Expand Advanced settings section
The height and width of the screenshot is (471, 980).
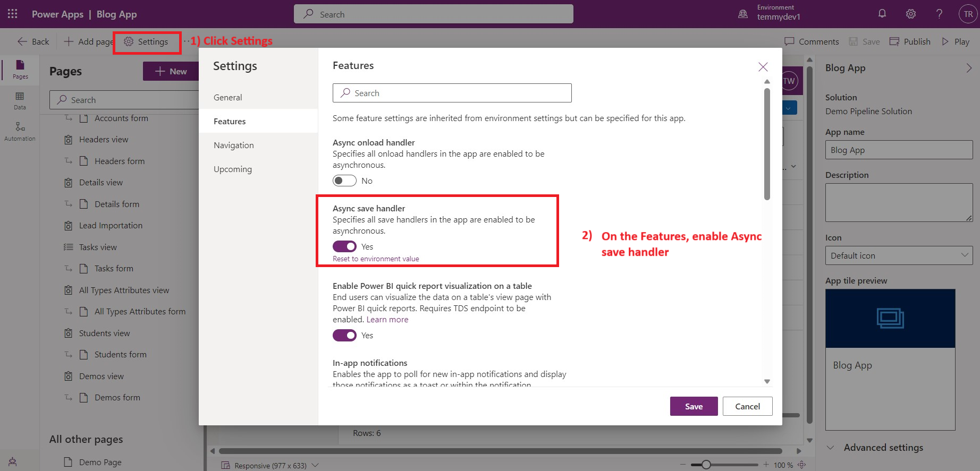876,448
